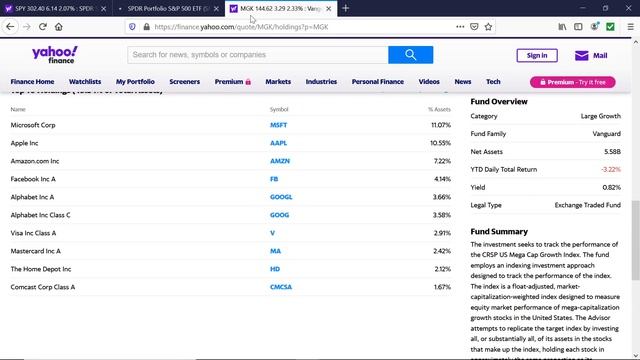Open the GOOGL symbol link
This screenshot has width=640, height=360.
pos(281,197)
